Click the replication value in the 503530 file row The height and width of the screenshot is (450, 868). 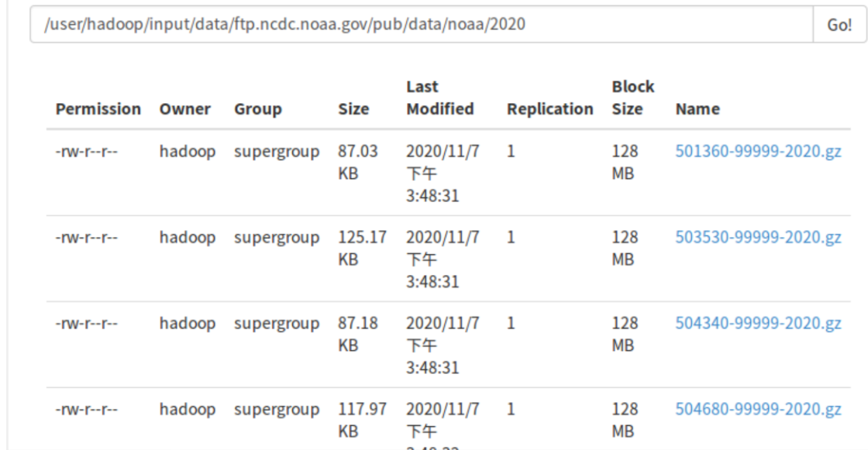pyautogui.click(x=511, y=238)
